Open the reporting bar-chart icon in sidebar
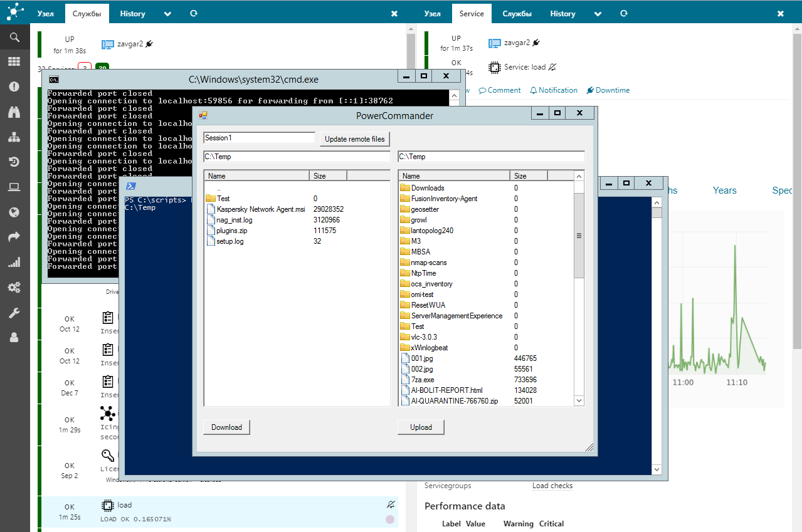The image size is (802, 532). click(14, 262)
